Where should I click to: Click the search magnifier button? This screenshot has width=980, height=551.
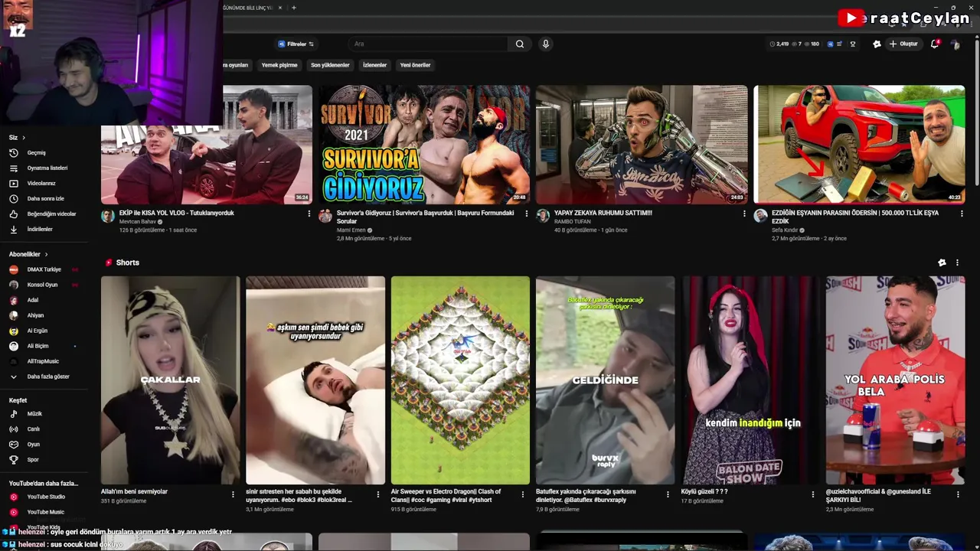pyautogui.click(x=519, y=44)
